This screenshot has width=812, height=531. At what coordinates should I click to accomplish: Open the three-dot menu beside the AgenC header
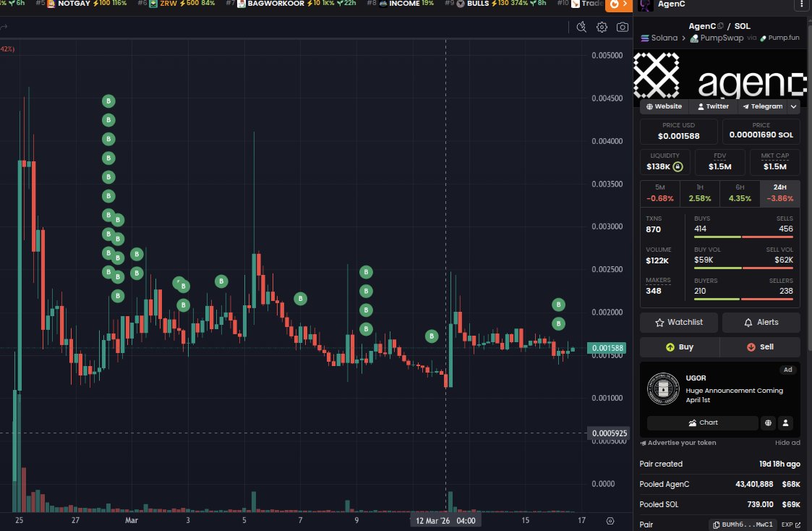[x=803, y=4]
